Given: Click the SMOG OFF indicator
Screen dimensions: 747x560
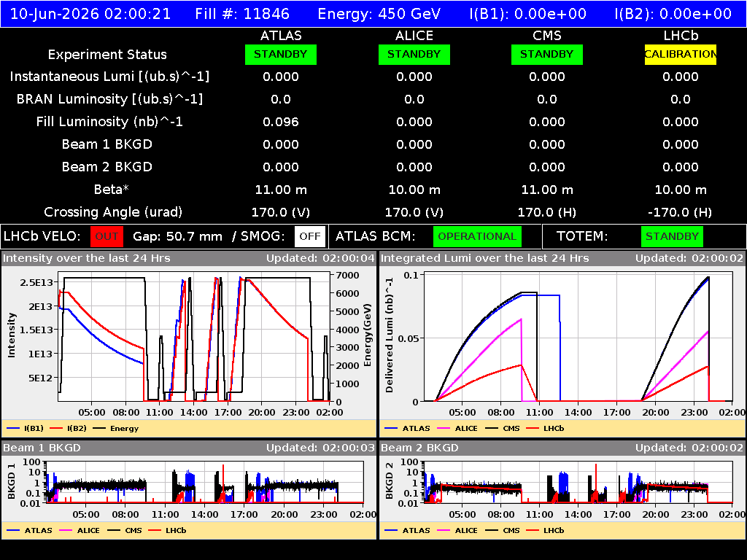Looking at the screenshot, I should (310, 237).
